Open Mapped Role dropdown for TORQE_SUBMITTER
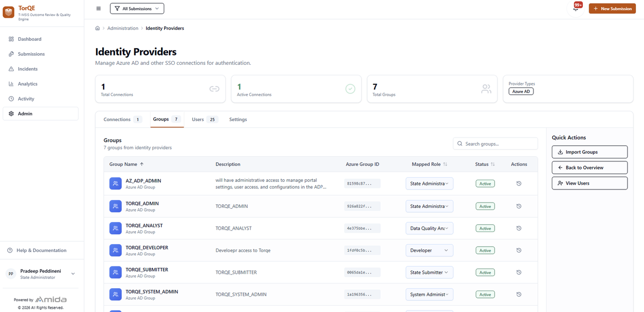Image resolution: width=644 pixels, height=312 pixels. click(429, 272)
